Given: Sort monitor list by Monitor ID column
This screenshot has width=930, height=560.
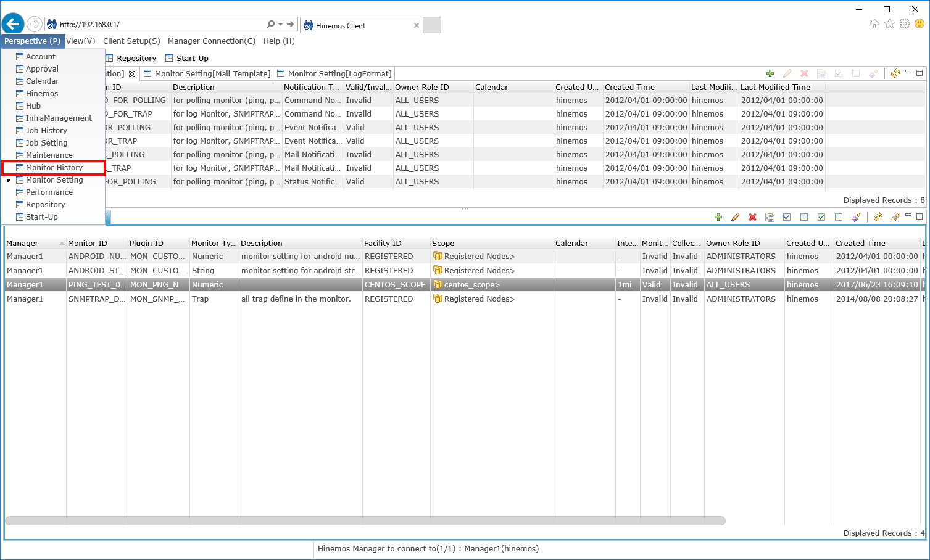Looking at the screenshot, I should [x=97, y=244].
